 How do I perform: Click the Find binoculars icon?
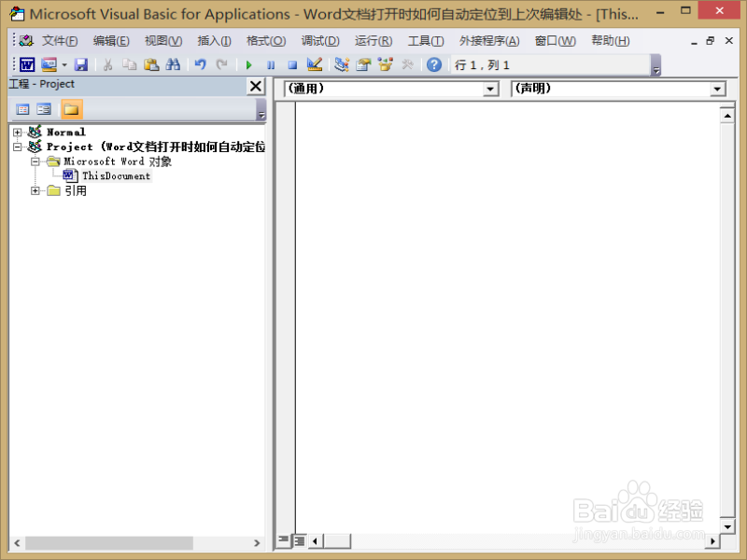[x=173, y=64]
